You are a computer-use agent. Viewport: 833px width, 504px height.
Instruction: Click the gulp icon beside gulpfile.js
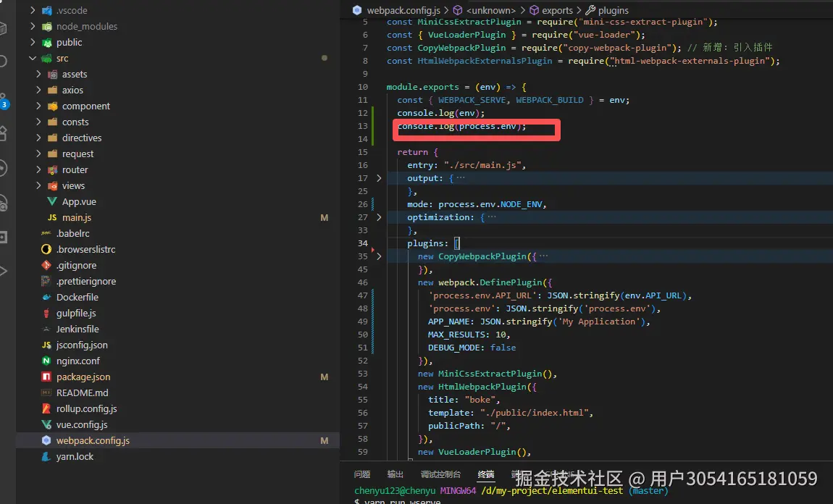point(46,314)
